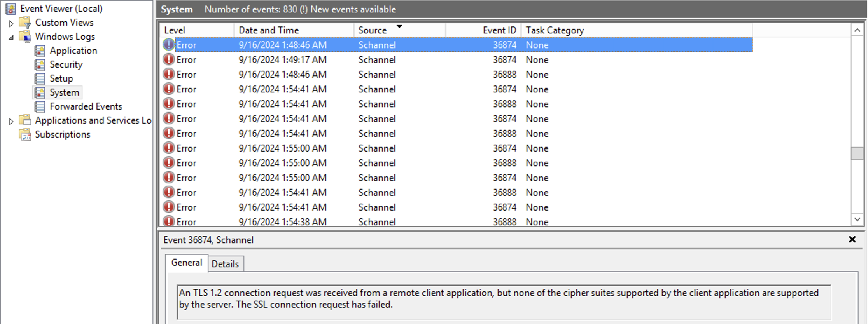This screenshot has height=324, width=868.
Task: Click the event description text box
Action: click(x=504, y=302)
